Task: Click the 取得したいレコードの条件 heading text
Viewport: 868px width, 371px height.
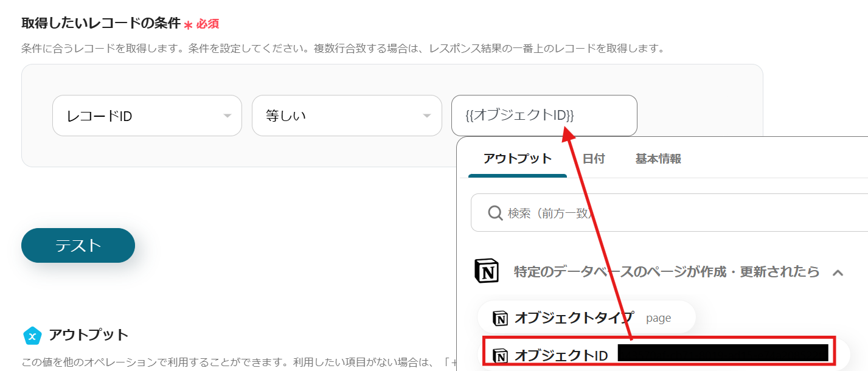Action: tap(101, 23)
